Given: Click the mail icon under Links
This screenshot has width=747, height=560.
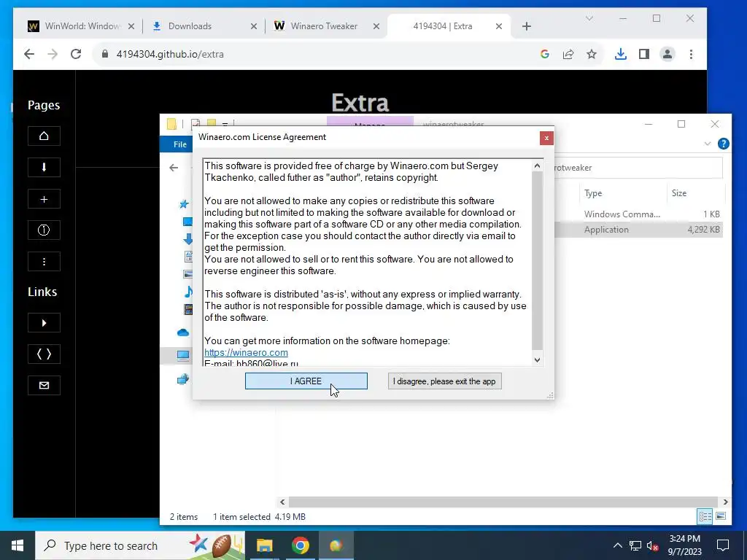Looking at the screenshot, I should point(44,386).
